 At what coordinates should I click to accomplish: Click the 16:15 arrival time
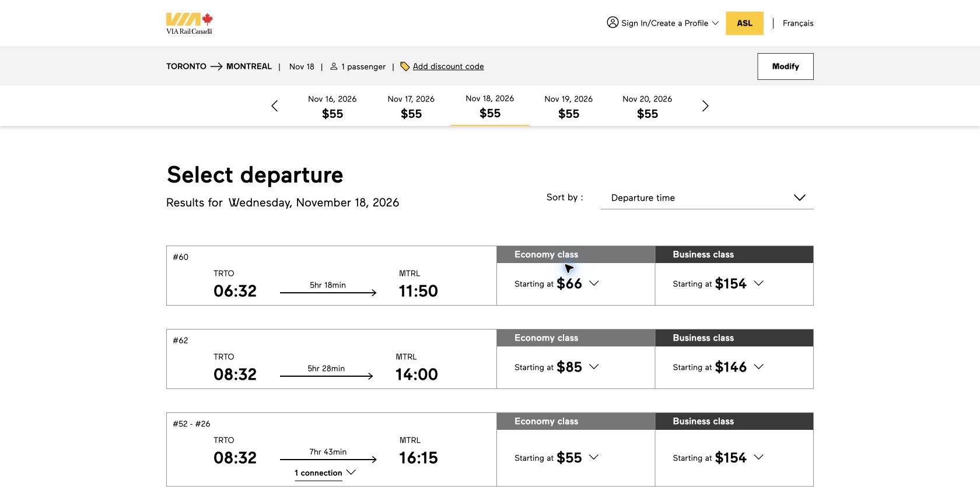[x=418, y=458]
